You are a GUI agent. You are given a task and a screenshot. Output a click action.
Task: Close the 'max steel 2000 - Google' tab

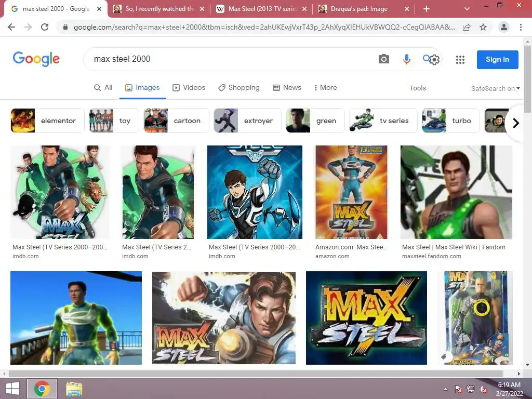99,9
